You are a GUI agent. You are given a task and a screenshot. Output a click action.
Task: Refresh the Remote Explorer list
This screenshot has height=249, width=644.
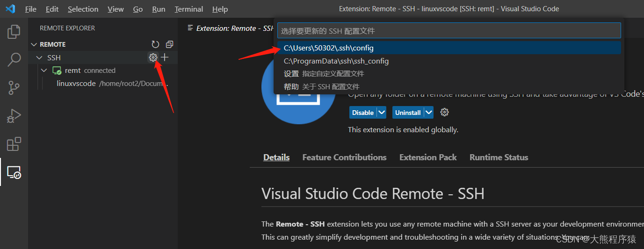coord(155,44)
